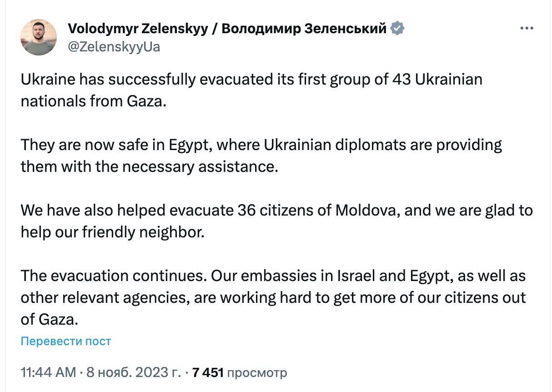This screenshot has width=552, height=392.
Task: Open the tweet's three-dot More menu
Action: pyautogui.click(x=526, y=28)
